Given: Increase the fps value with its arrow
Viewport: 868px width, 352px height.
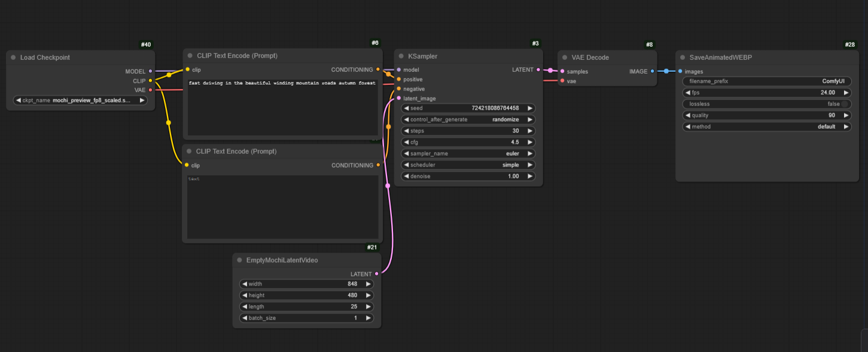Looking at the screenshot, I should click(847, 92).
